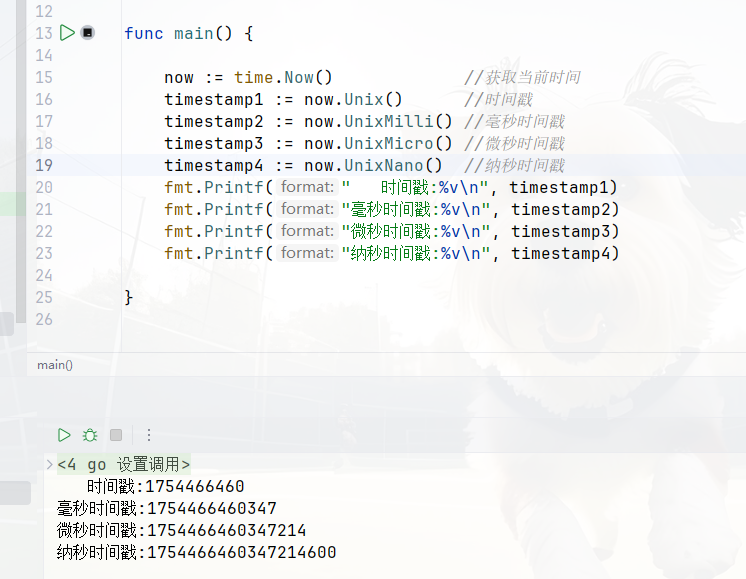Click the stop marker beside line 13
Image resolution: width=746 pixels, height=579 pixels.
(x=88, y=33)
